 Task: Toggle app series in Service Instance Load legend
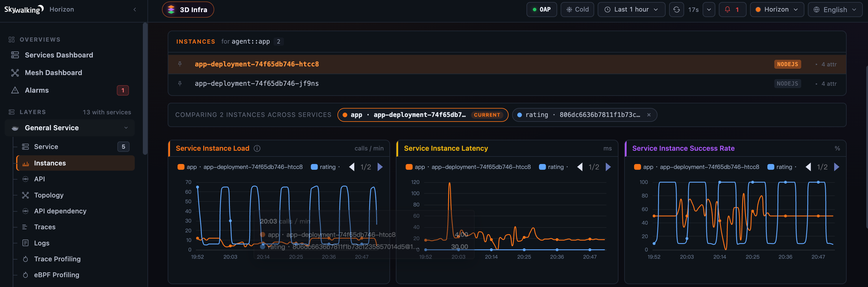pyautogui.click(x=240, y=167)
